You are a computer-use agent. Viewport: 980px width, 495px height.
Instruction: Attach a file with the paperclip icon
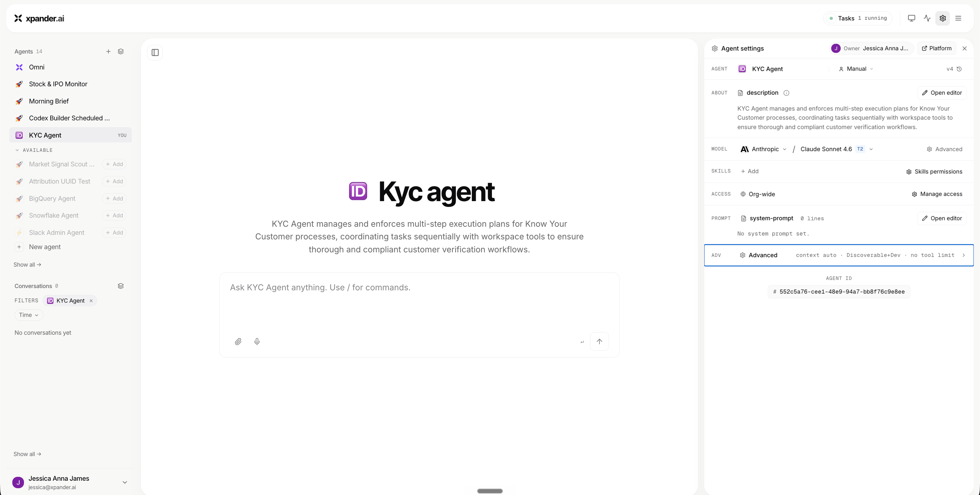tap(238, 342)
